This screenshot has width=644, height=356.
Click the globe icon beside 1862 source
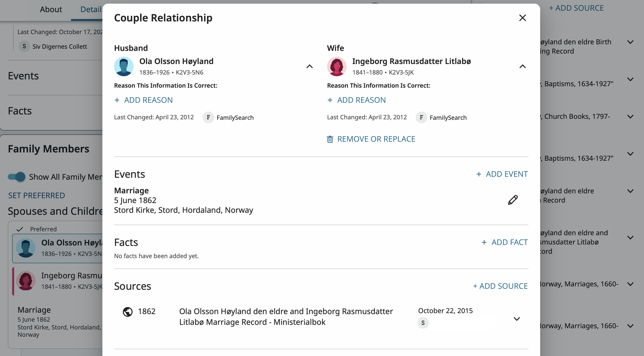[x=127, y=312]
